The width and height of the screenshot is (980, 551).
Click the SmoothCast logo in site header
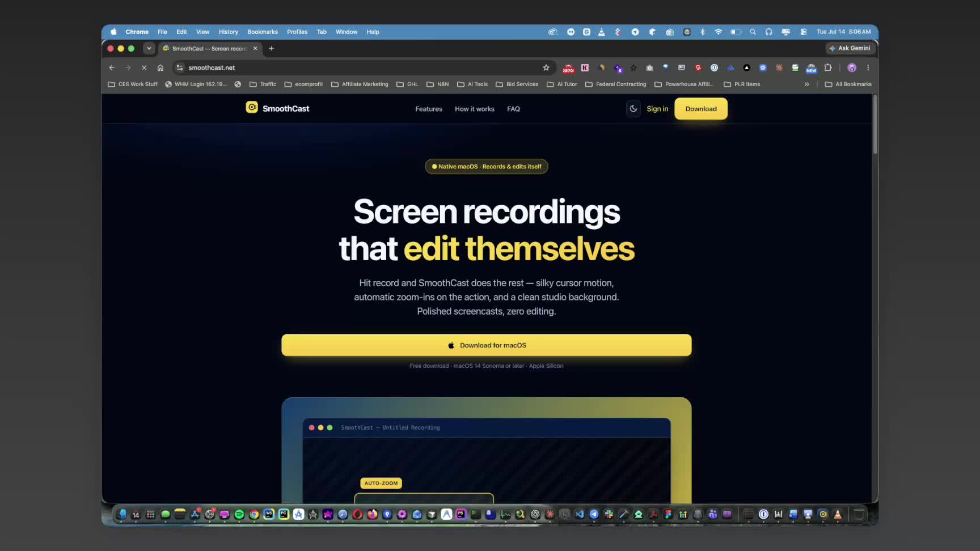pyautogui.click(x=277, y=108)
